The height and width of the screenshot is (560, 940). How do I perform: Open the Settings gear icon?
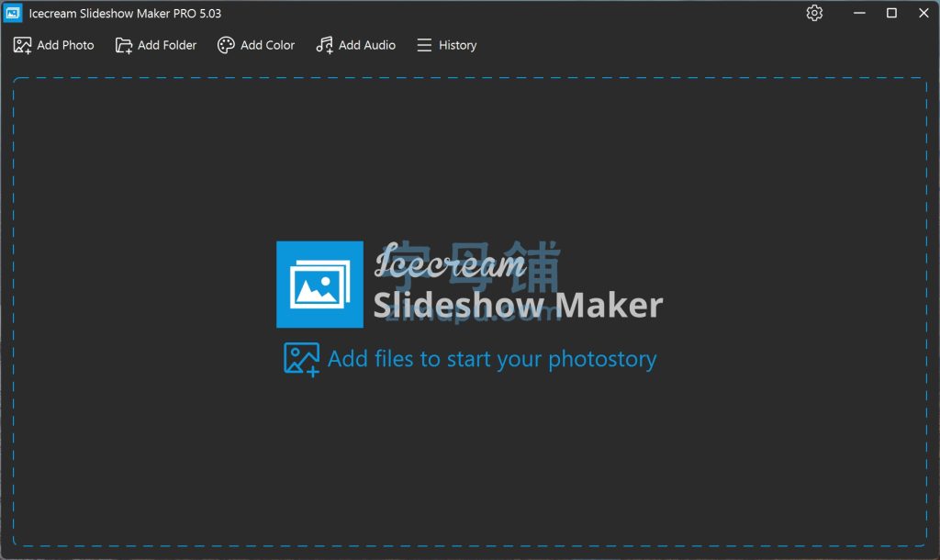pos(814,13)
